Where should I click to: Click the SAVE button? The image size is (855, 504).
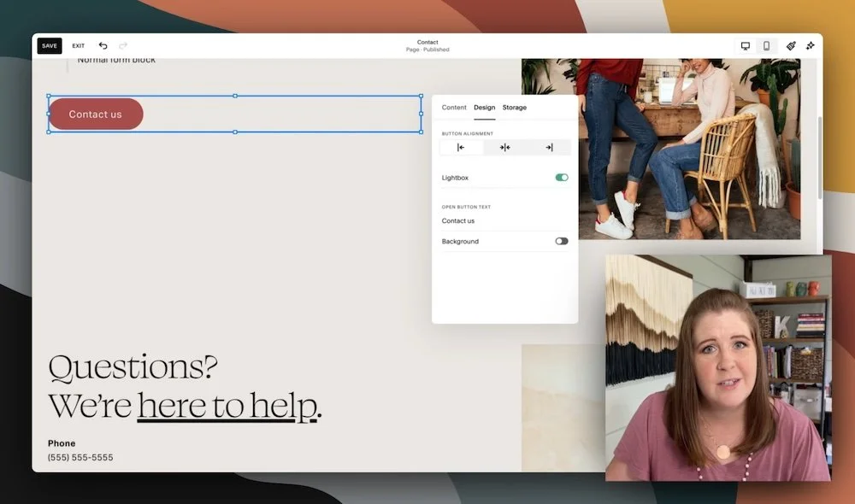(49, 46)
